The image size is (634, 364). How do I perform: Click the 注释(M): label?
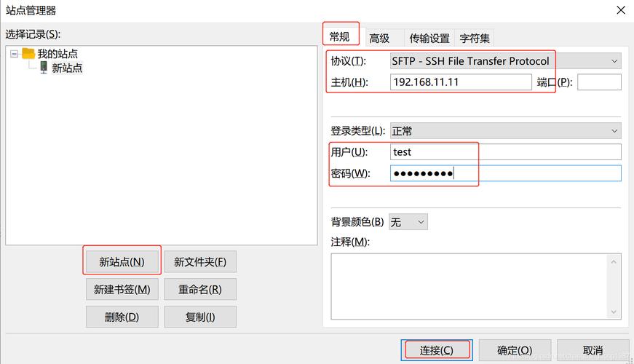point(349,242)
